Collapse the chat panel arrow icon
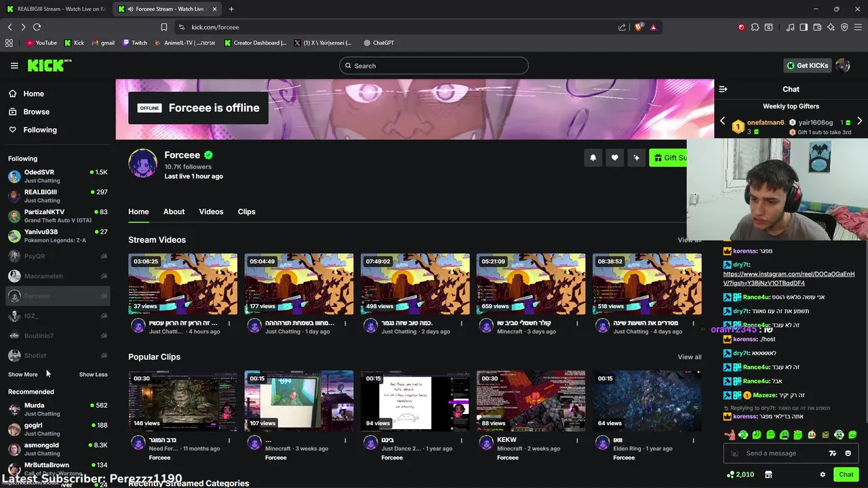This screenshot has height=488, width=868. tap(723, 89)
